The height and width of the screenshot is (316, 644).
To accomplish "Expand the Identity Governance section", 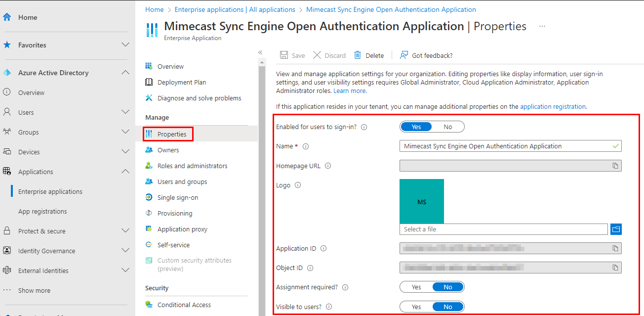I will (x=125, y=251).
